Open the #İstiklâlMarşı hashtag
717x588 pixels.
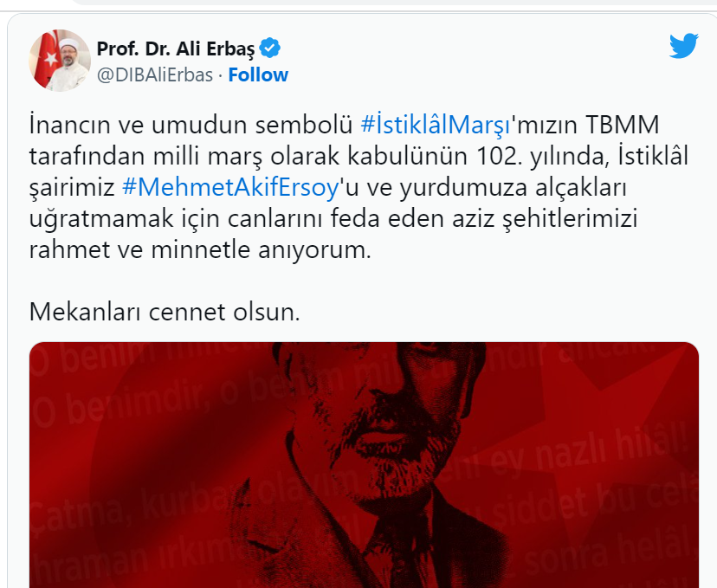tap(435, 125)
